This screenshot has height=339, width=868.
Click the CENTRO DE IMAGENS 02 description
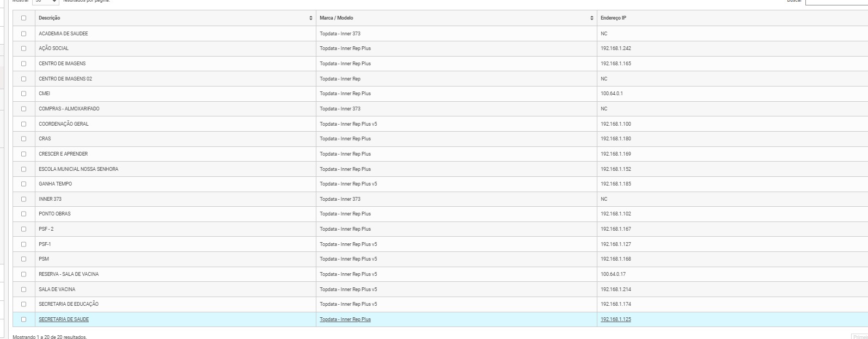point(65,79)
